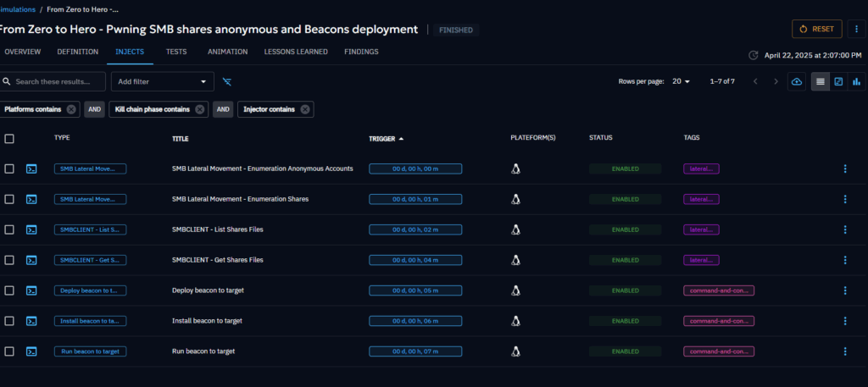Image resolution: width=868 pixels, height=387 pixels.
Task: Clear all filters with the filter-off icon
Action: point(227,81)
